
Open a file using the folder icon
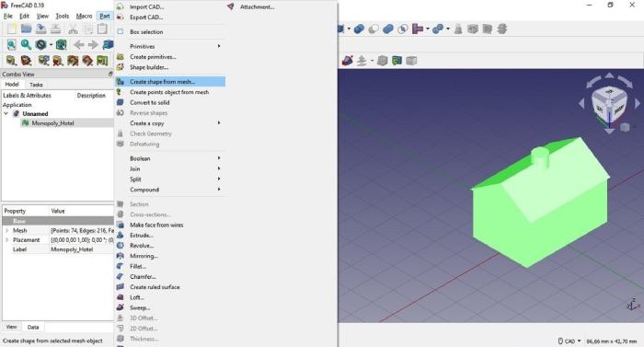pos(27,29)
